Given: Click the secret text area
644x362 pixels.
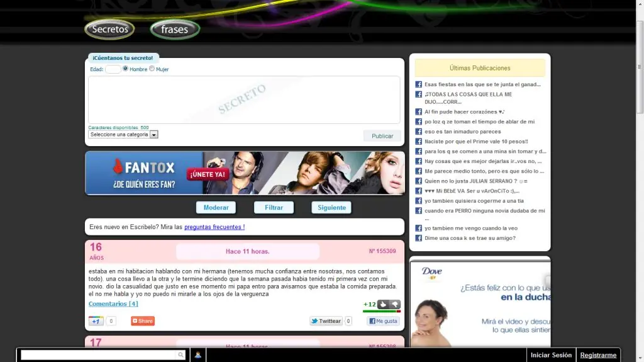Looking at the screenshot, I should pos(244,99).
